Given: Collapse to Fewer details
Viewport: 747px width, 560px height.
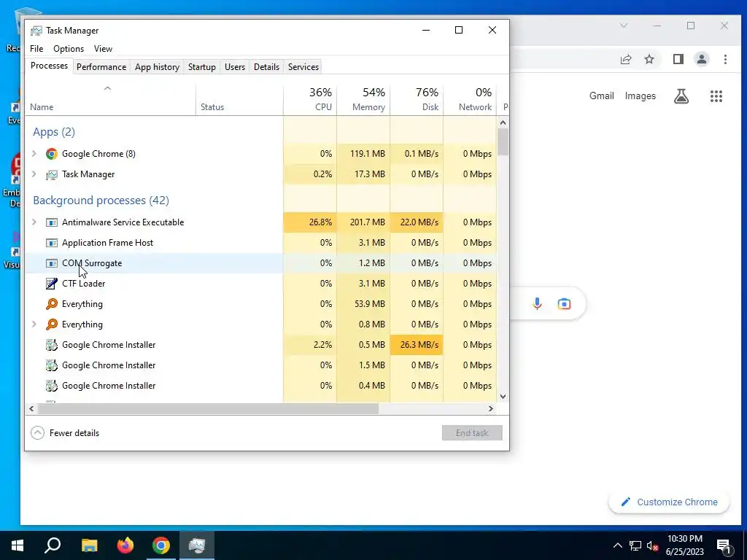Looking at the screenshot, I should coord(65,433).
